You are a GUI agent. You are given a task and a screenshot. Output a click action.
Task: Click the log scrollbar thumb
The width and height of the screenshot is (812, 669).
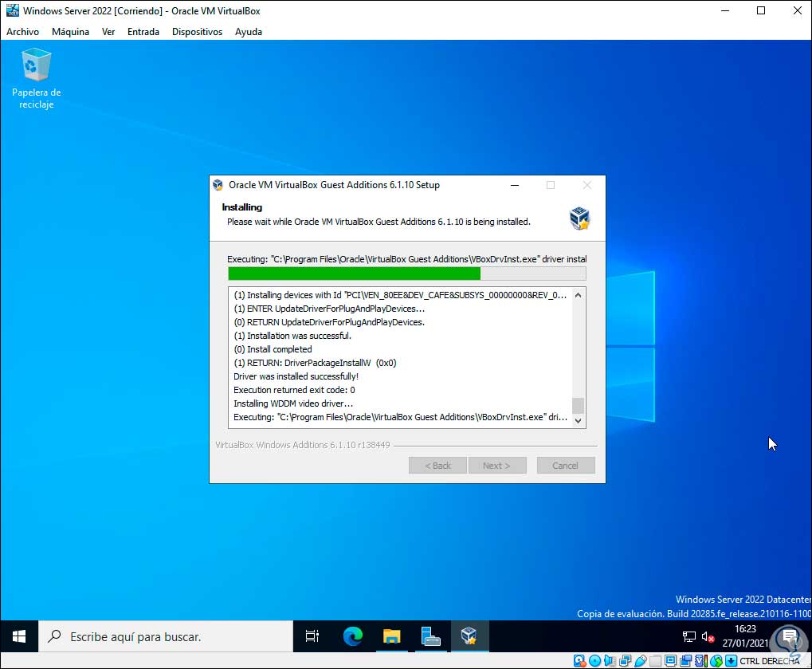(x=579, y=405)
